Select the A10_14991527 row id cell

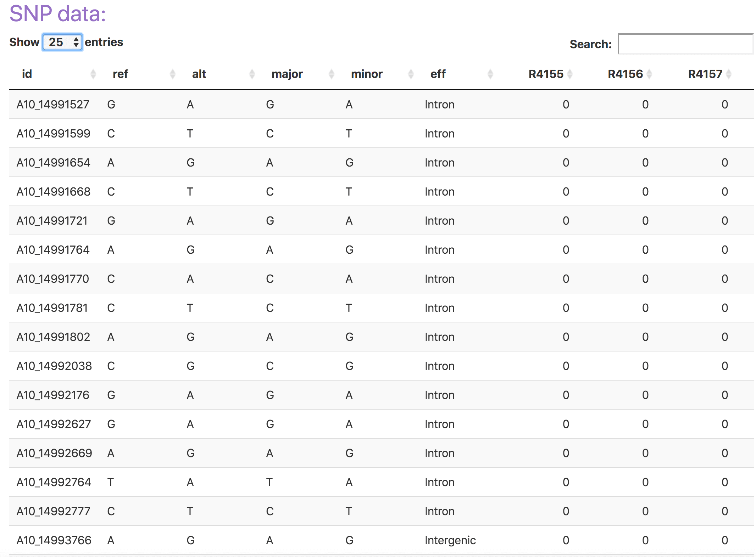[53, 105]
